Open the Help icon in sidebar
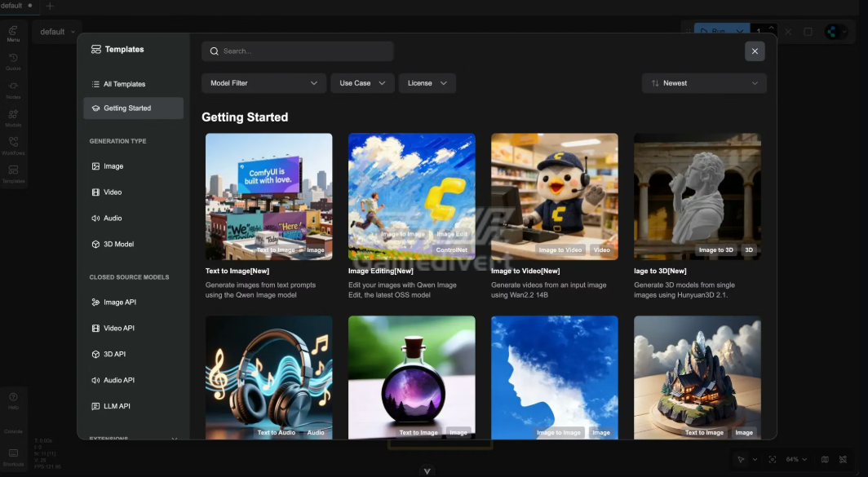 point(13,400)
